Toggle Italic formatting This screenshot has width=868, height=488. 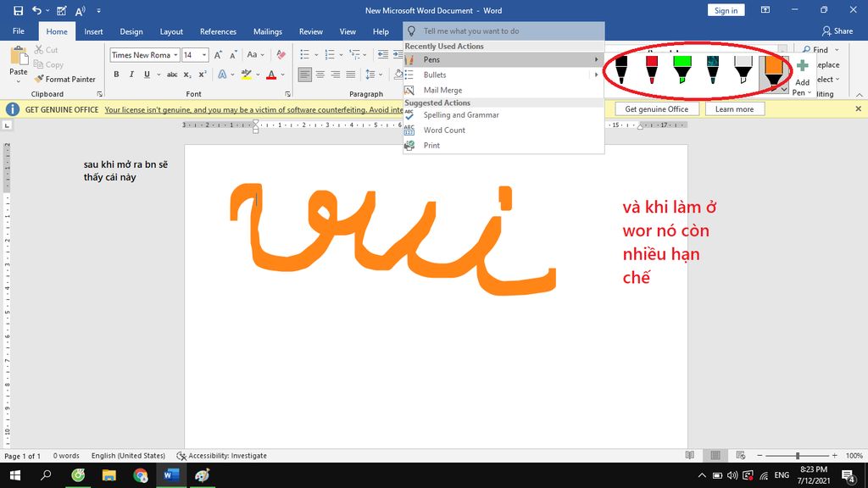[x=131, y=75]
